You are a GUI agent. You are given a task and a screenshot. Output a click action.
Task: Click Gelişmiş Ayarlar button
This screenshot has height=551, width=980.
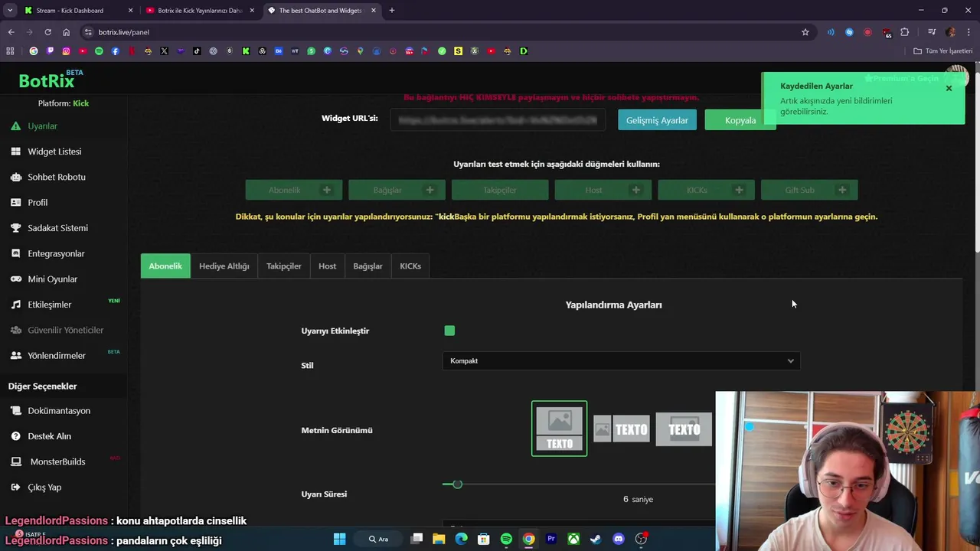[657, 120]
